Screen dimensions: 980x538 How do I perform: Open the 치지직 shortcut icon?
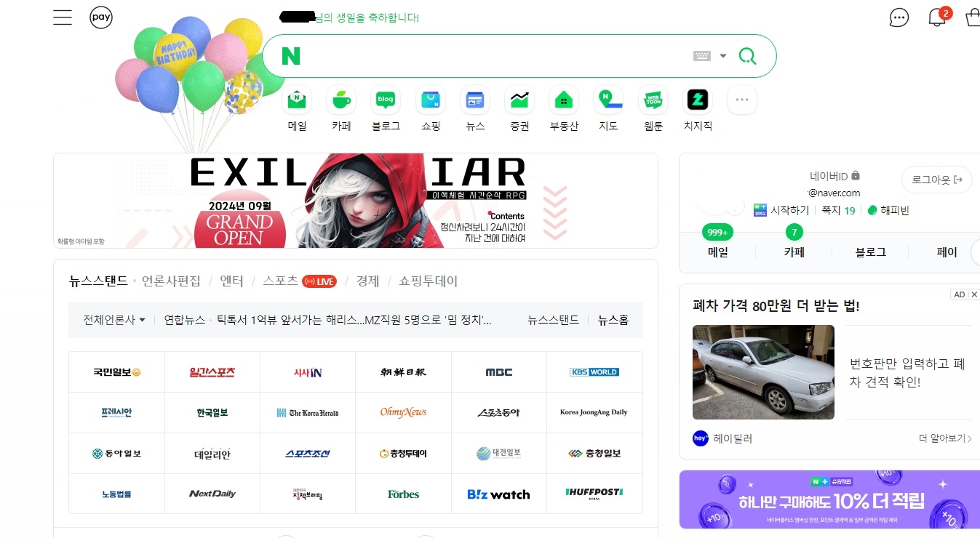pos(698,100)
